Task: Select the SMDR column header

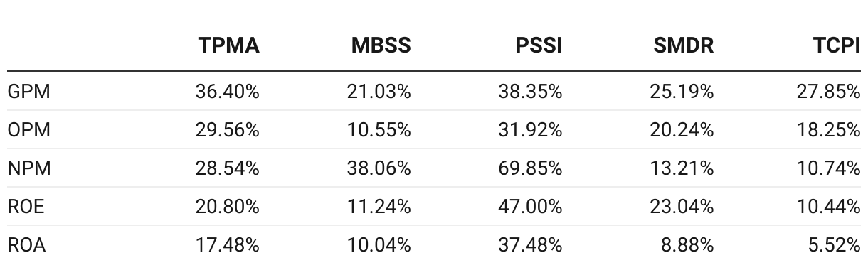Action: 683,46
